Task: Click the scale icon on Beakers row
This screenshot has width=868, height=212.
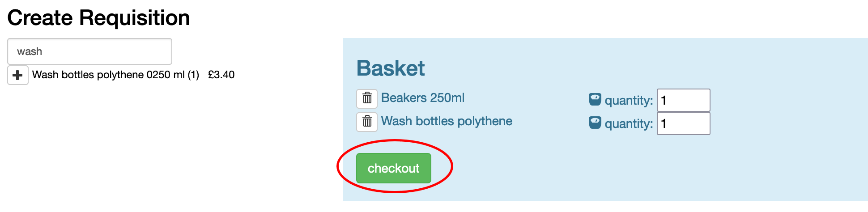Action: [595, 99]
